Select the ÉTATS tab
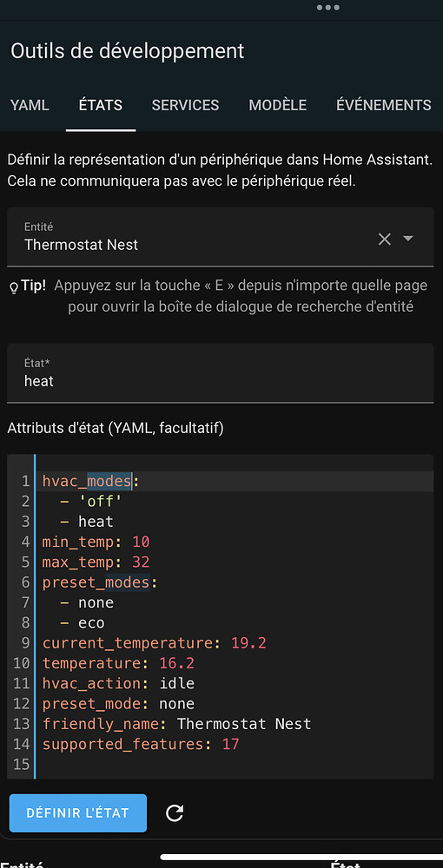Viewport: 443px width, 868px height. point(101,105)
